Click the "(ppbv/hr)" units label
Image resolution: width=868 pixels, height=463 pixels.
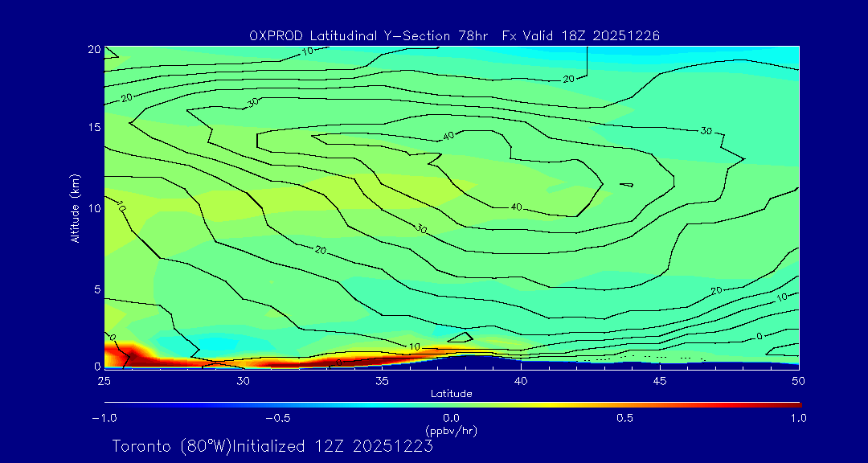tap(451, 430)
